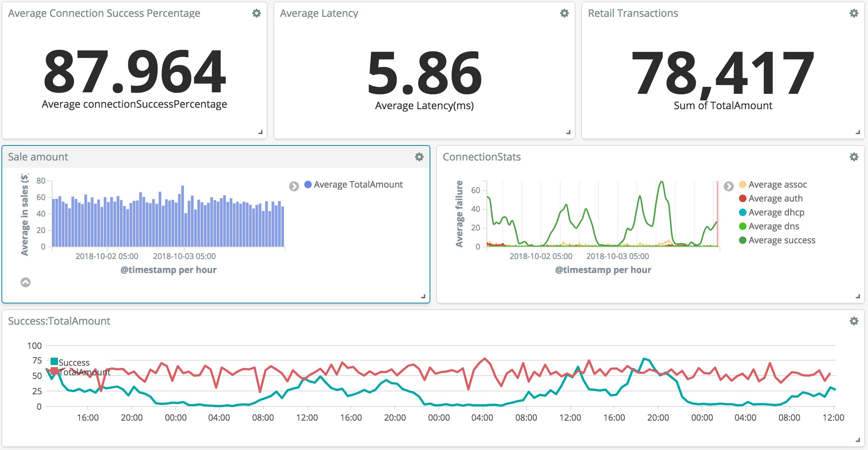Collapse the ConnectionStats legend arrow
Viewport: 868px width, 450px height.
(729, 187)
